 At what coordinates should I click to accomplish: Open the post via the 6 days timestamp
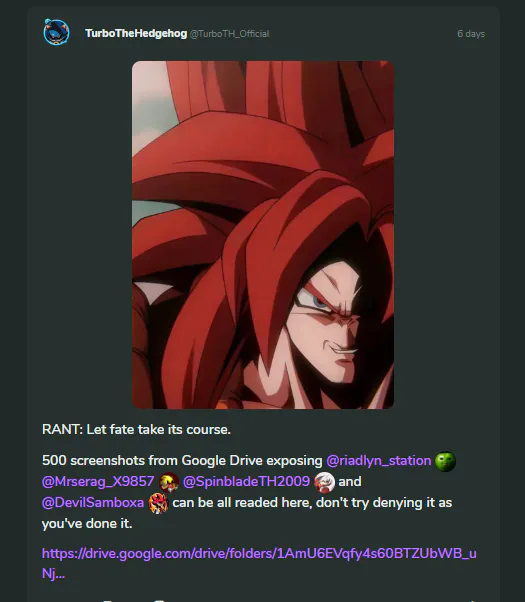click(471, 34)
